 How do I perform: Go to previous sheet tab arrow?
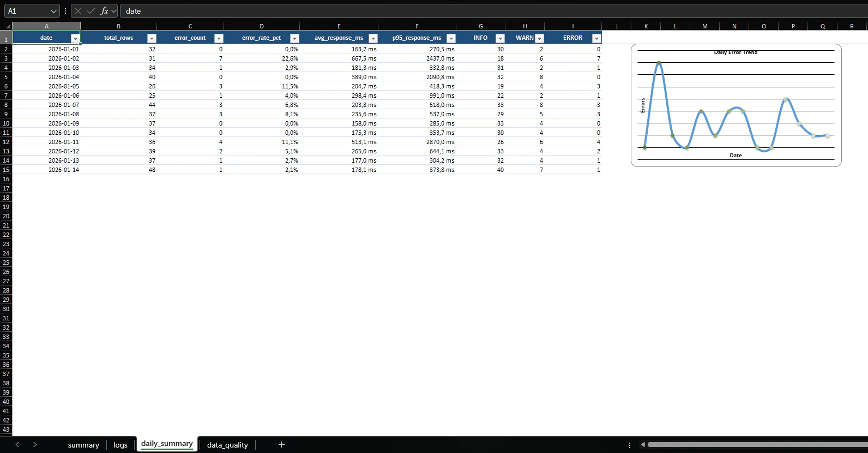coord(17,445)
